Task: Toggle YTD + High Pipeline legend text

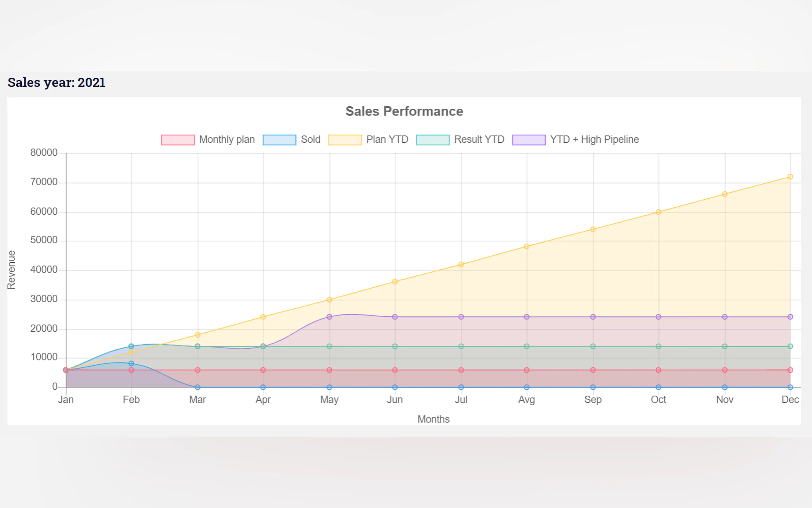Action: point(594,139)
